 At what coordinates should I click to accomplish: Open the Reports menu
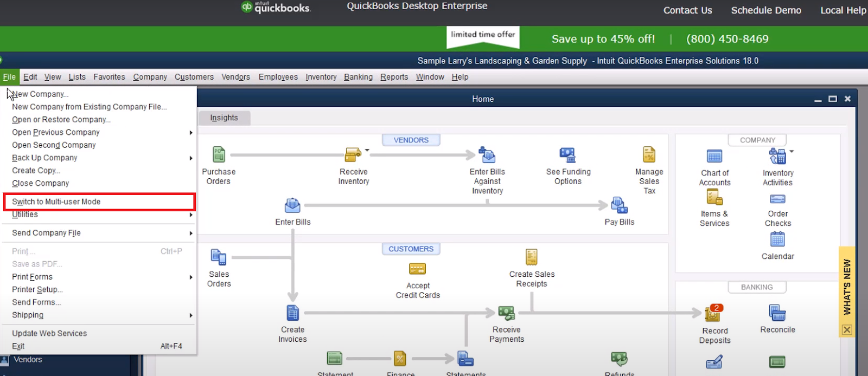pyautogui.click(x=394, y=77)
